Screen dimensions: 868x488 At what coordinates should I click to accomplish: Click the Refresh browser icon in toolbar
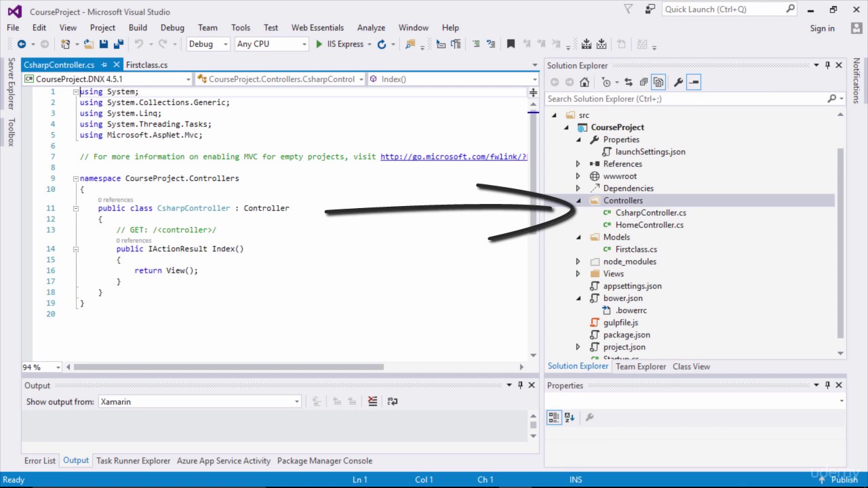click(382, 44)
